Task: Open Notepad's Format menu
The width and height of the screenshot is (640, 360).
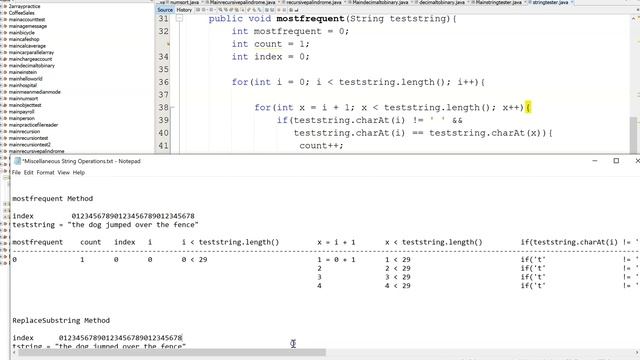Action: (45, 173)
